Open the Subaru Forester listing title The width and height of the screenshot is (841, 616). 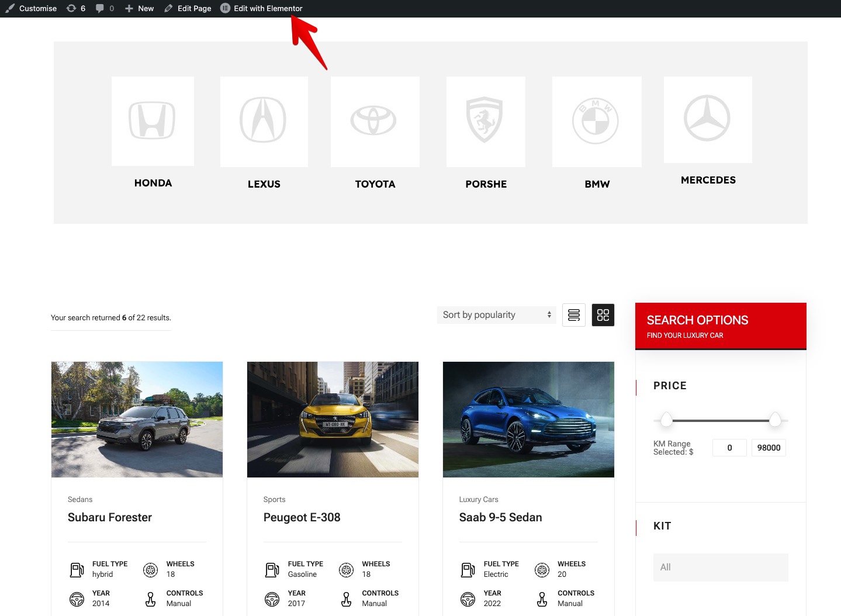tap(110, 517)
